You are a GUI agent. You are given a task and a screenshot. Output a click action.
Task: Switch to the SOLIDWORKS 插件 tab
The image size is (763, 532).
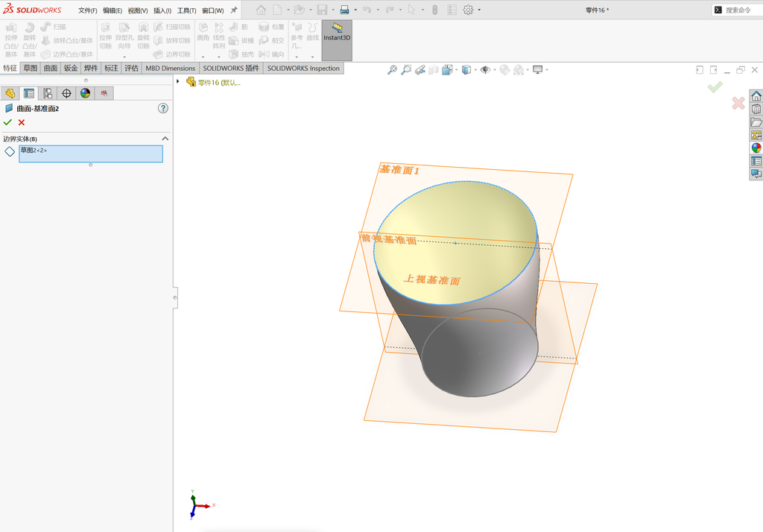point(231,68)
